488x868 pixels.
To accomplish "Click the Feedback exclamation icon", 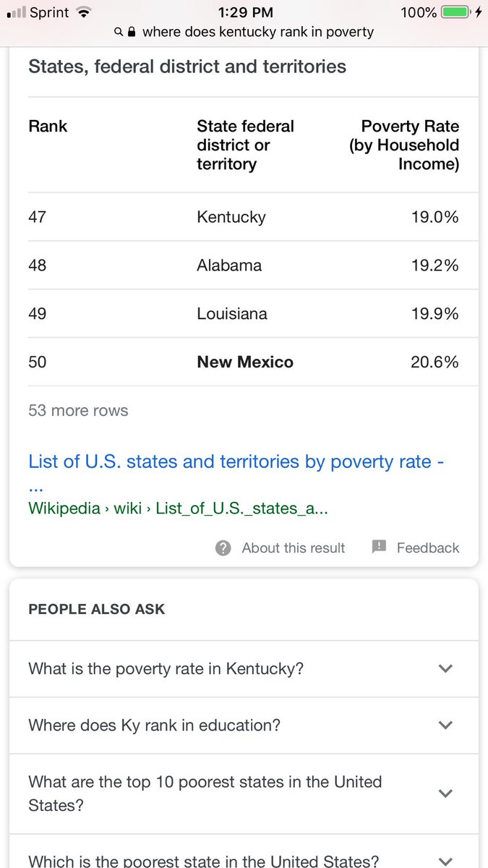I will tap(379, 547).
